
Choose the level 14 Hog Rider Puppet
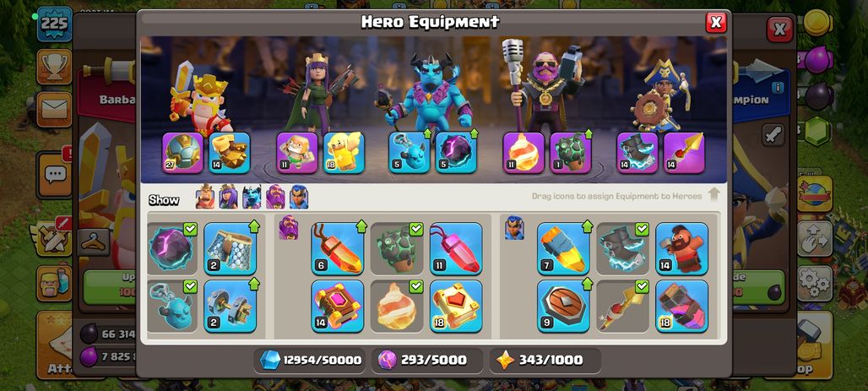(x=681, y=248)
